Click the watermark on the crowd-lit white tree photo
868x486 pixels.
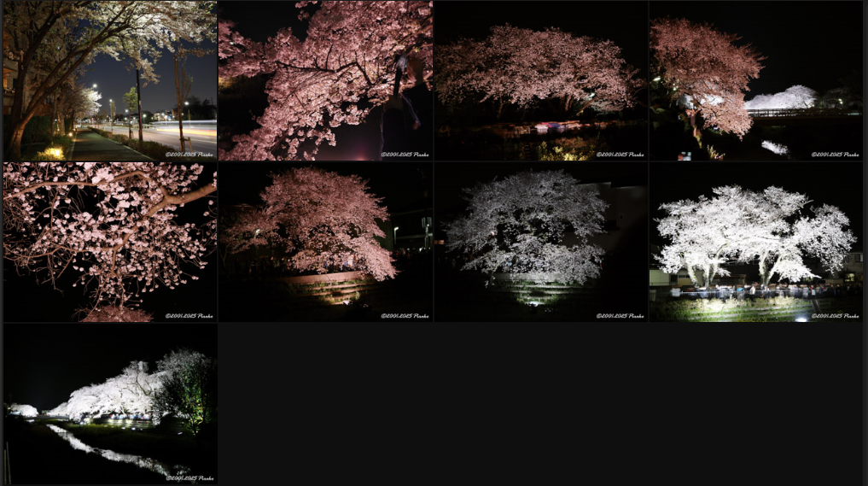point(836,316)
